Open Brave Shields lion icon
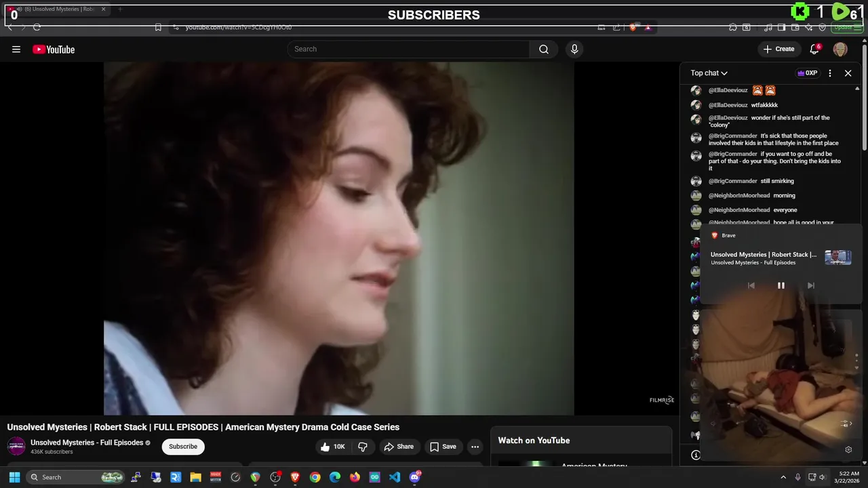This screenshot has height=488, width=868. (633, 27)
